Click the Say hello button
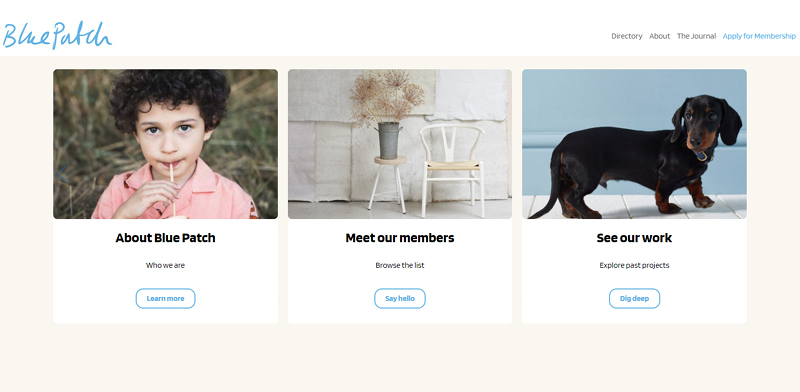Screen dimensions: 800x392 point(399,299)
